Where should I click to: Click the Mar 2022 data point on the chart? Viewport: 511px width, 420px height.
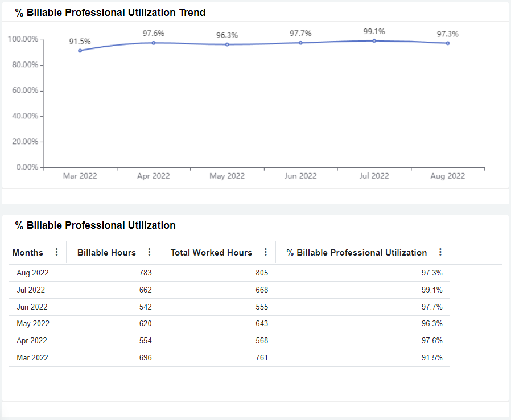tap(80, 50)
